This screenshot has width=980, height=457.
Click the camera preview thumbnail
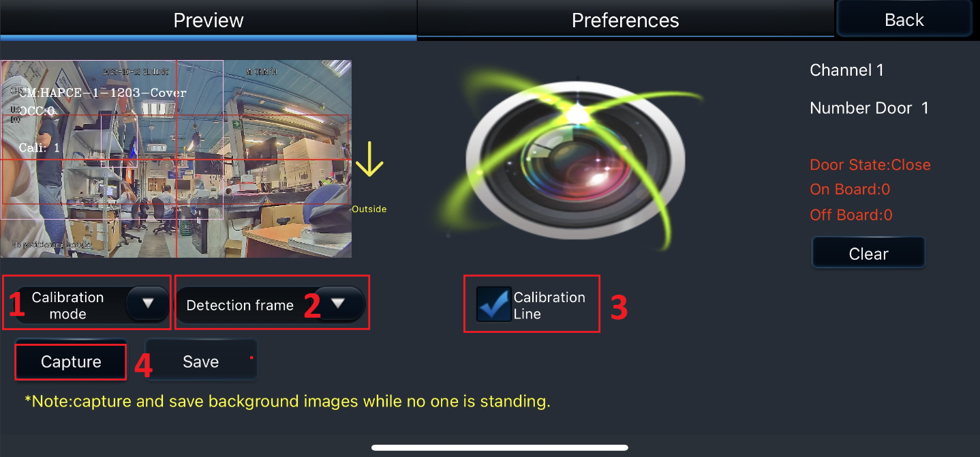(x=176, y=158)
